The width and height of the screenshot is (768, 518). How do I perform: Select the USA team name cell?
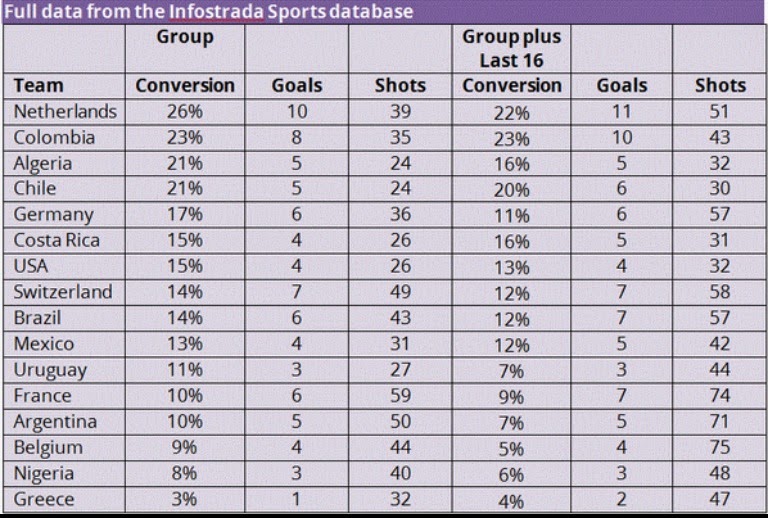tap(31, 266)
